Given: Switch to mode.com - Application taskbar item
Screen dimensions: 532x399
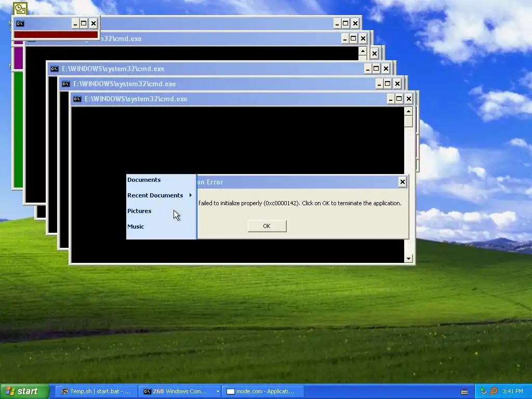Looking at the screenshot, I should tap(263, 391).
